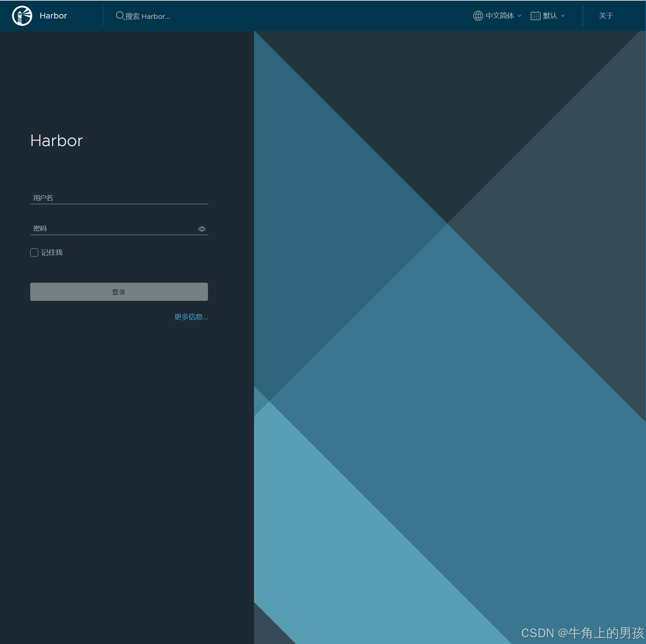Focus the 用户名 username field
646x644 pixels.
119,198
